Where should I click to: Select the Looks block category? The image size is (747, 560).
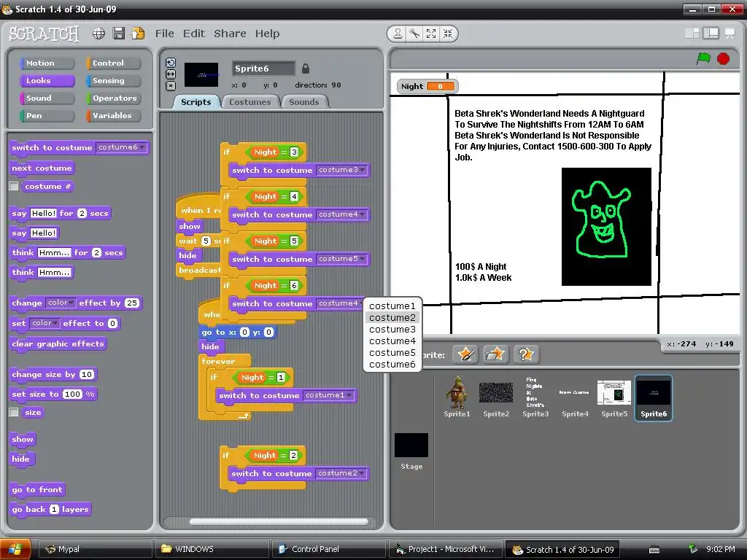coord(47,80)
